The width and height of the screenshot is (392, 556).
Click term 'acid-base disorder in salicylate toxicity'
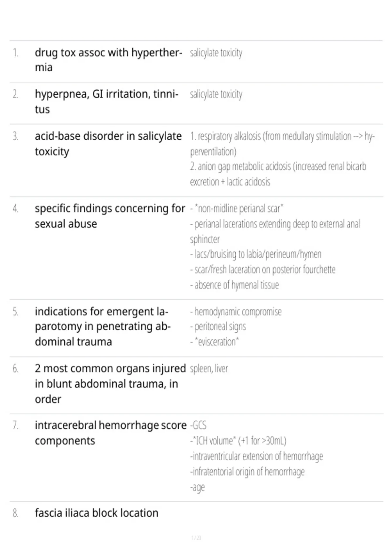pyautogui.click(x=108, y=144)
